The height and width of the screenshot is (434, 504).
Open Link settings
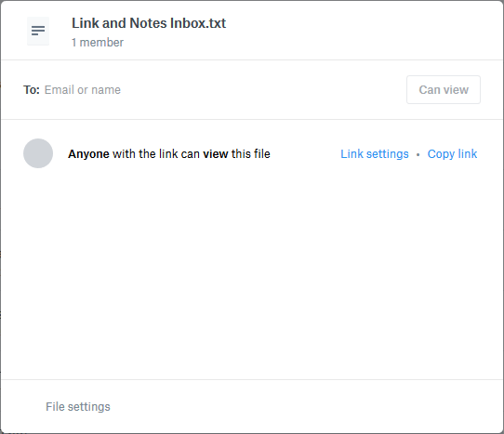[x=375, y=154]
